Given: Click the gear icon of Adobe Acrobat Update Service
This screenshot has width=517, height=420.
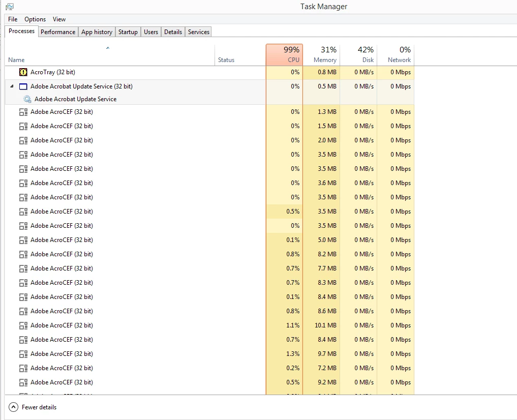Looking at the screenshot, I should [x=27, y=99].
